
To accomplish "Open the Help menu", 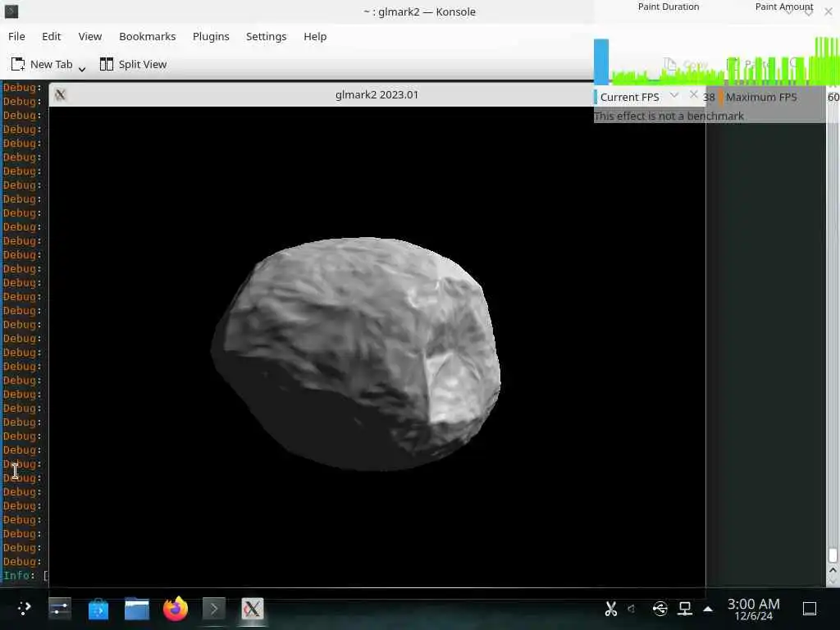I will pos(315,36).
